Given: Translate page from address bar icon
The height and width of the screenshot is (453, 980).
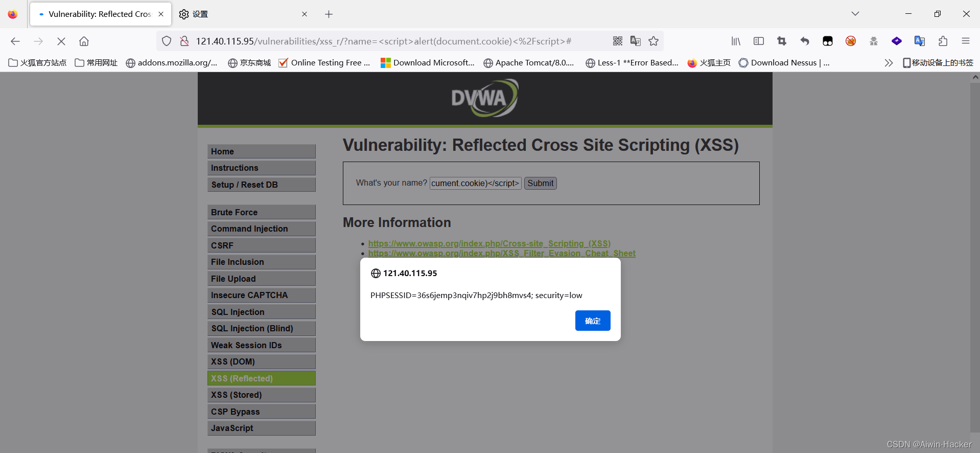Looking at the screenshot, I should tap(636, 41).
